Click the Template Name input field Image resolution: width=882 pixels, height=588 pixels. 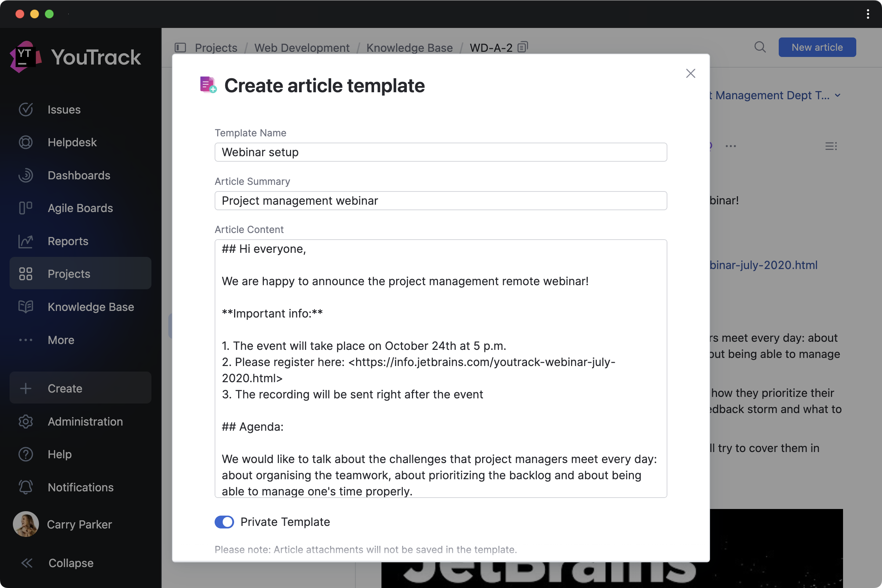pos(440,152)
